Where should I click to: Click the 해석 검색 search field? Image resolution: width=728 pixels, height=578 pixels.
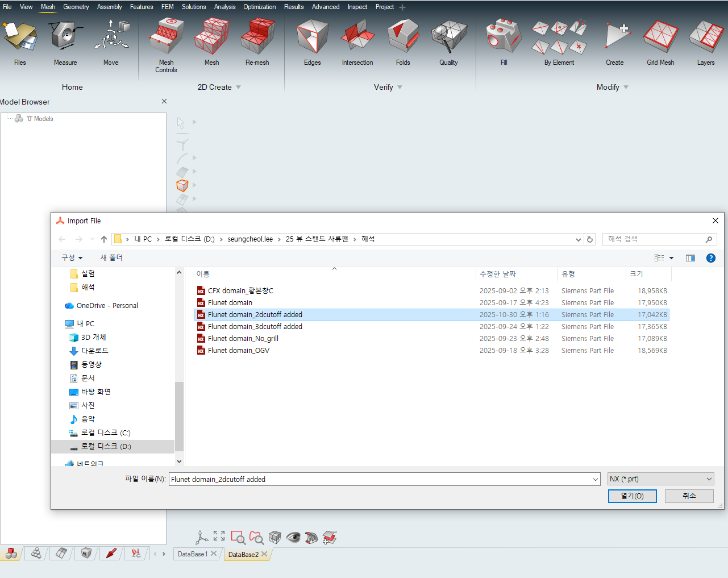[660, 239]
